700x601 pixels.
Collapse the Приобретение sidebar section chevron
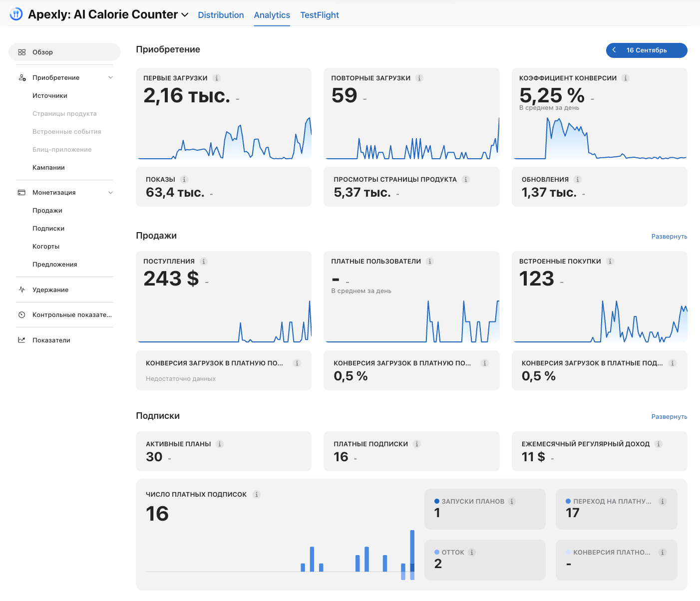point(111,77)
